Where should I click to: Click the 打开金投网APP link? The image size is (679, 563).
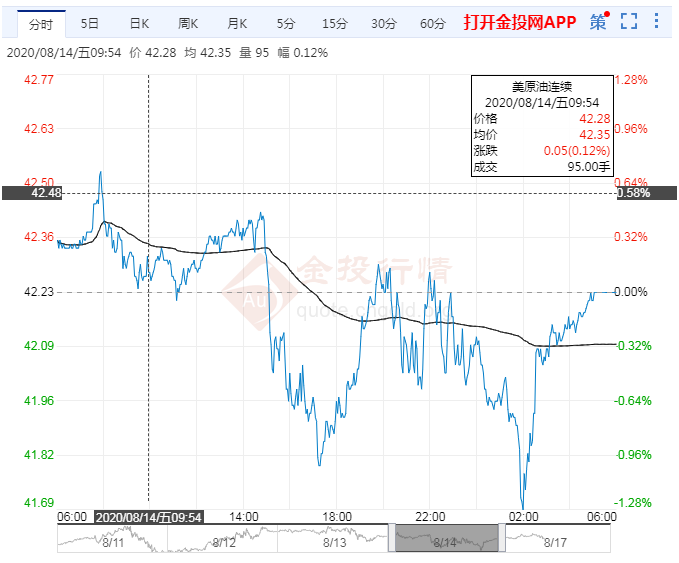[x=521, y=22]
